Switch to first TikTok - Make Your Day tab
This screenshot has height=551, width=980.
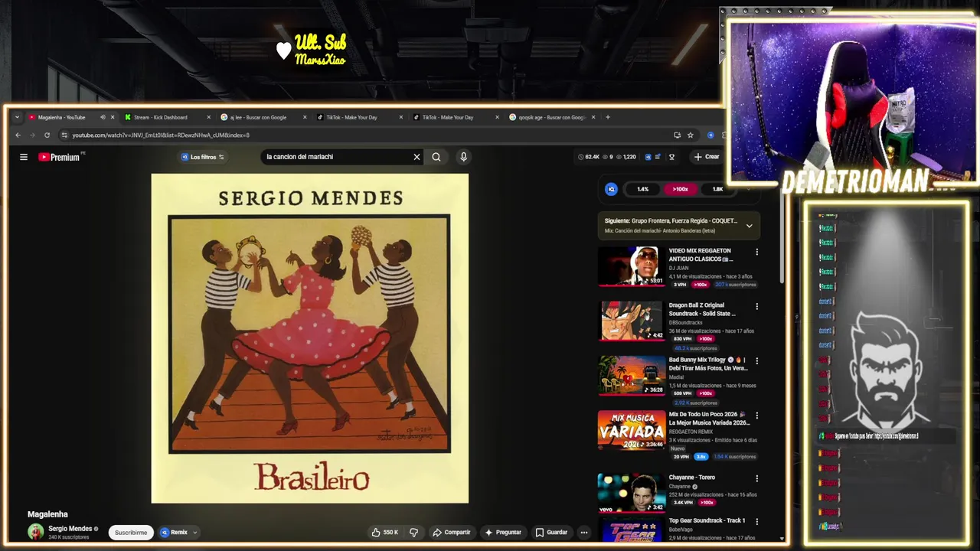358,117
